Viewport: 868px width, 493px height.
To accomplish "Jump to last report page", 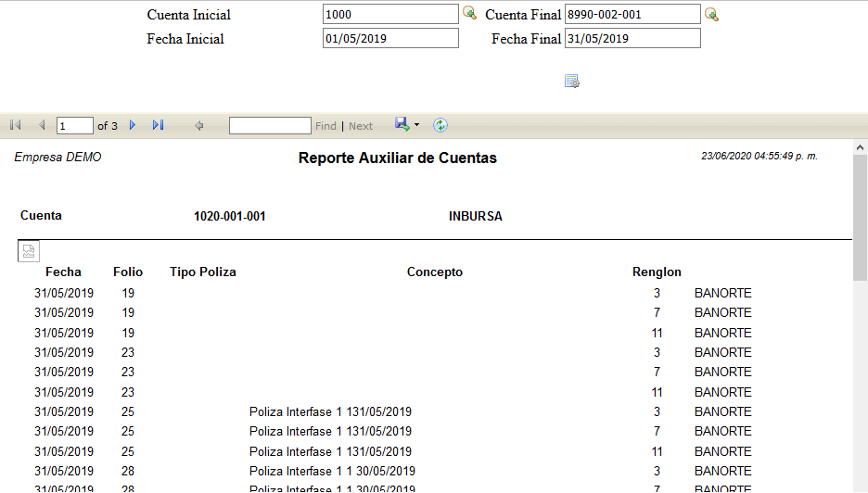I will click(x=159, y=125).
